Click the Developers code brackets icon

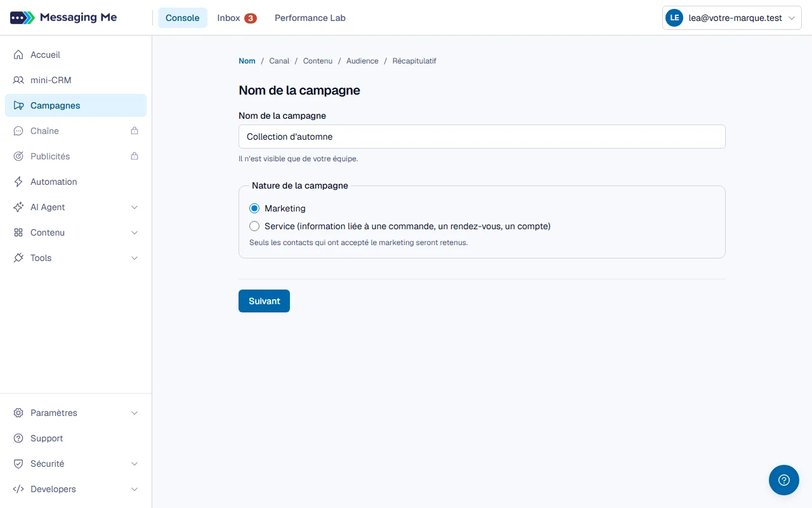pyautogui.click(x=18, y=489)
